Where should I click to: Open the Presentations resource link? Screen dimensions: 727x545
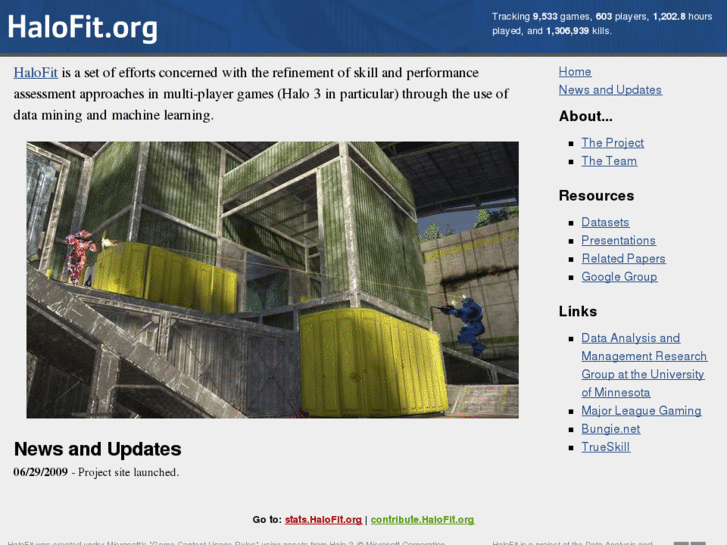tap(619, 240)
